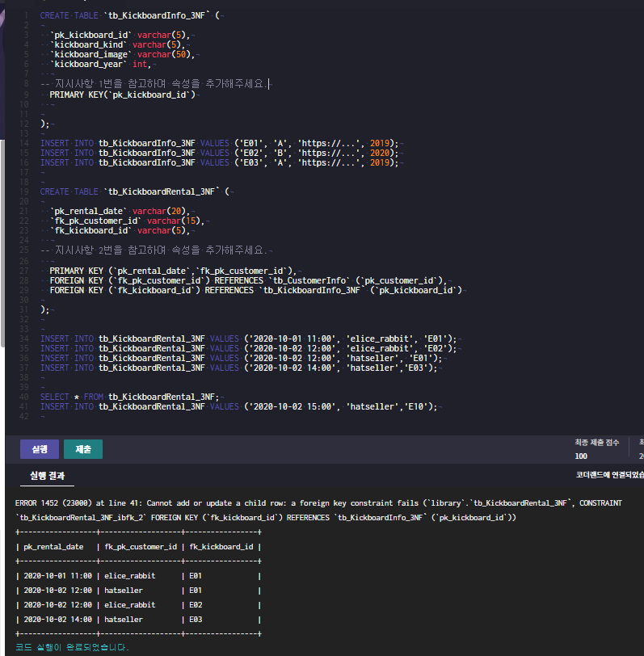Click the INSERT line with 'E02', 'B' values
Viewport: 644px width, 656px height.
pyautogui.click(x=219, y=153)
